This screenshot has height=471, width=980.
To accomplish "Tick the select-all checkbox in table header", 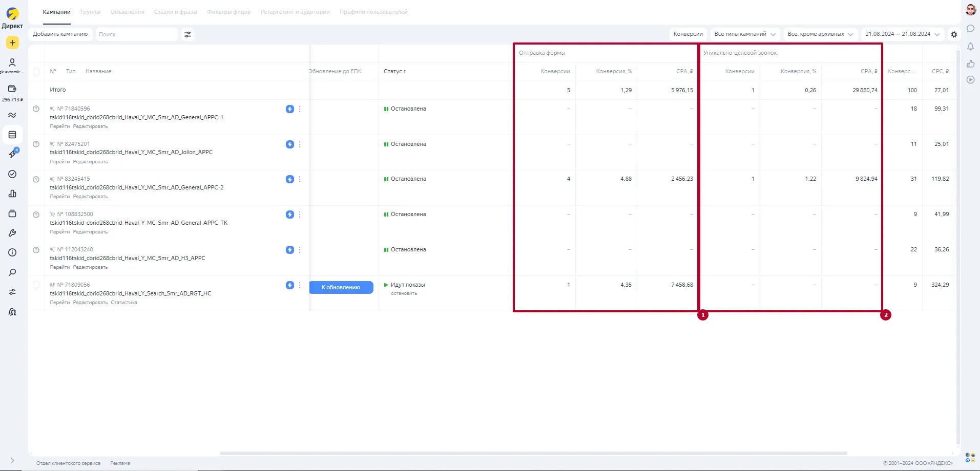I will tap(36, 72).
